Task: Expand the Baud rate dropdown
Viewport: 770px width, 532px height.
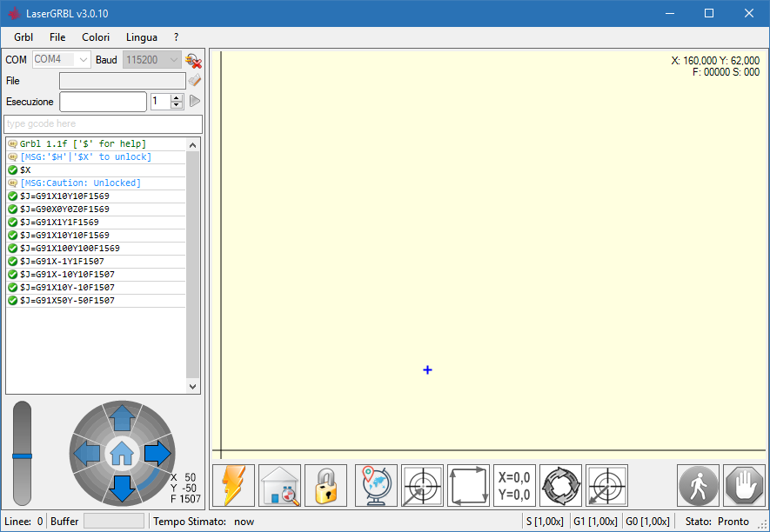Action: coord(174,60)
